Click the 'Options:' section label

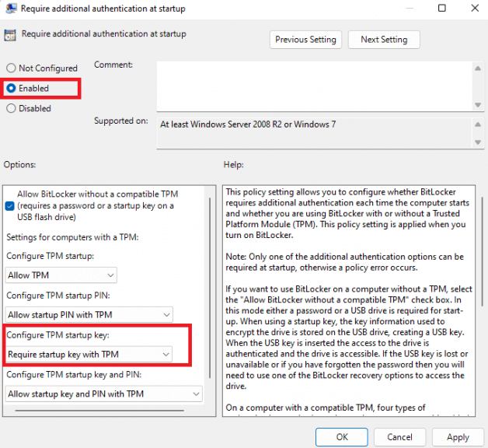tap(19, 164)
